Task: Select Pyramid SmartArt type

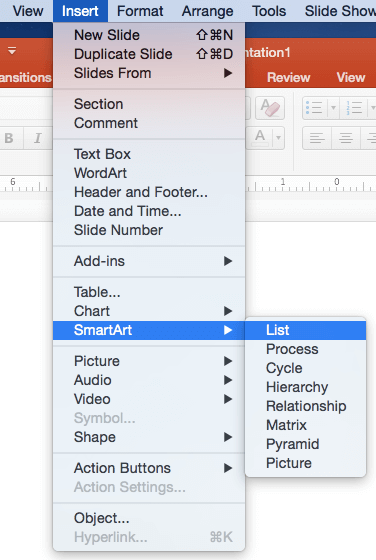Action: [306, 444]
